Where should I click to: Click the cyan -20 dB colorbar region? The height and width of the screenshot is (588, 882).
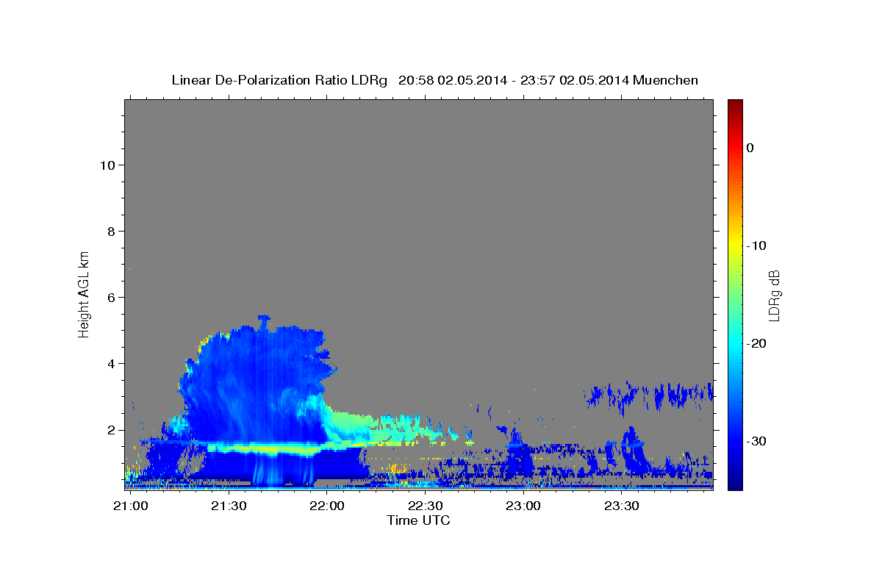pos(735,343)
